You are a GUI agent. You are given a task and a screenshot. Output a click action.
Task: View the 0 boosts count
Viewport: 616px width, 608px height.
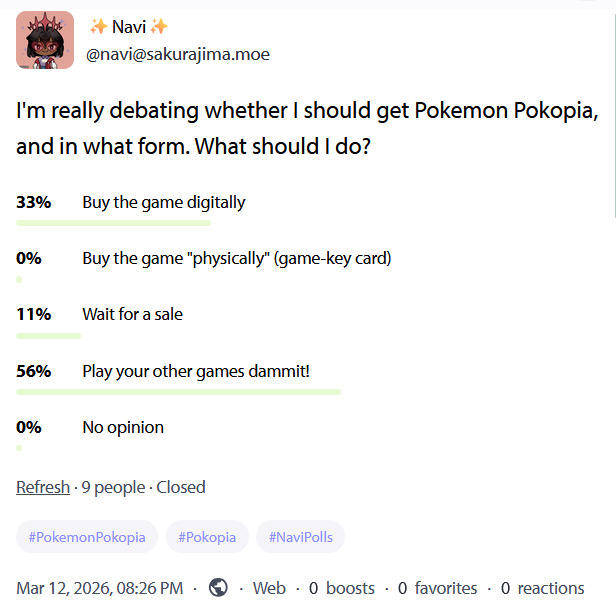pos(342,588)
